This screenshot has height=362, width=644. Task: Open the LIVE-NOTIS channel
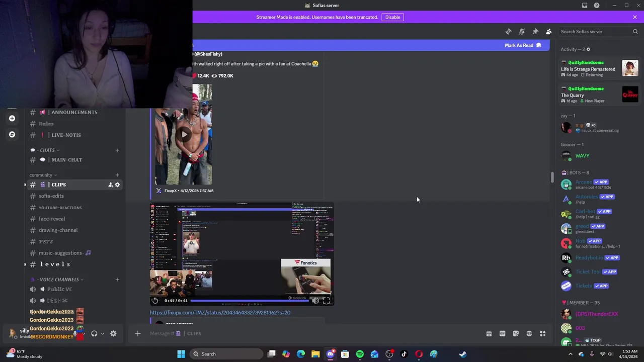coord(74,135)
